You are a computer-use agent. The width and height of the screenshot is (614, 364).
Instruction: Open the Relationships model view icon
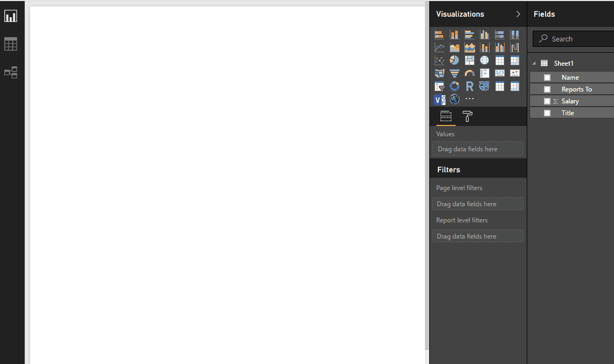[x=11, y=72]
